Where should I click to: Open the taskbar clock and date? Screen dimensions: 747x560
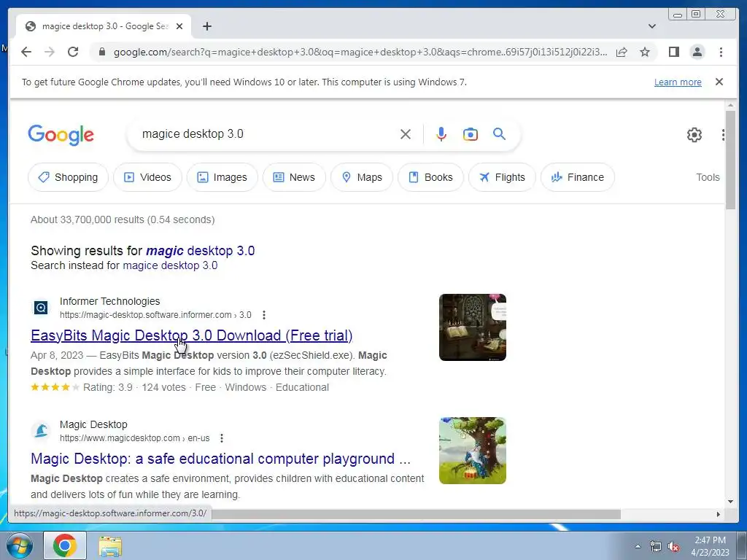[x=710, y=546]
